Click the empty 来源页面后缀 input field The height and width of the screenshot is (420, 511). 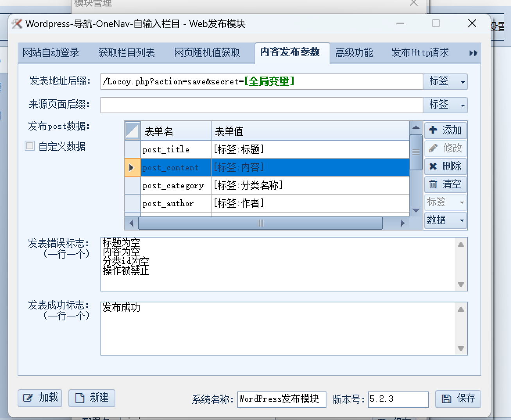(x=262, y=105)
